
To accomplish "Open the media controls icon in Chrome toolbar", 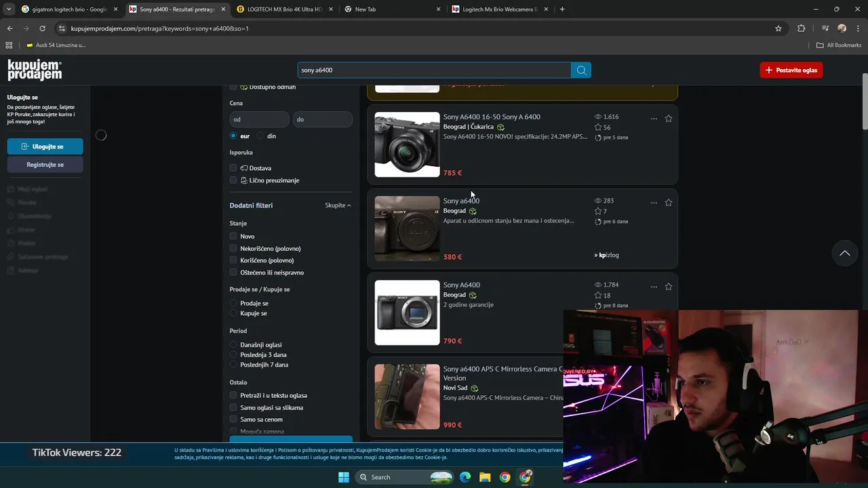I will (x=825, y=28).
